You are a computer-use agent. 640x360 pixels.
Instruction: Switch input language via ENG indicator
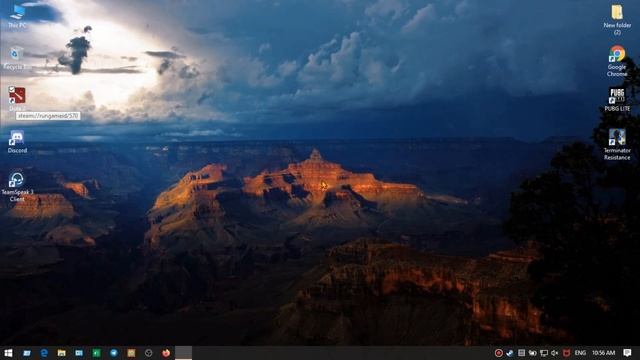click(580, 353)
